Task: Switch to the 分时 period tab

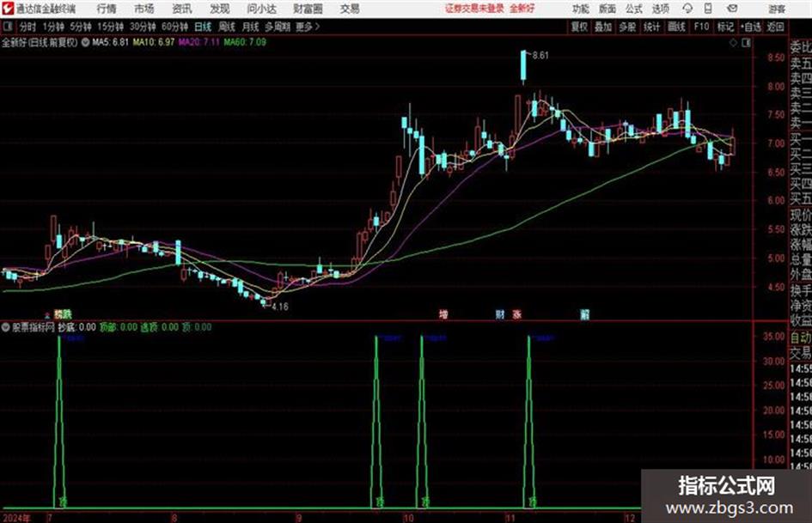Action: tap(28, 27)
